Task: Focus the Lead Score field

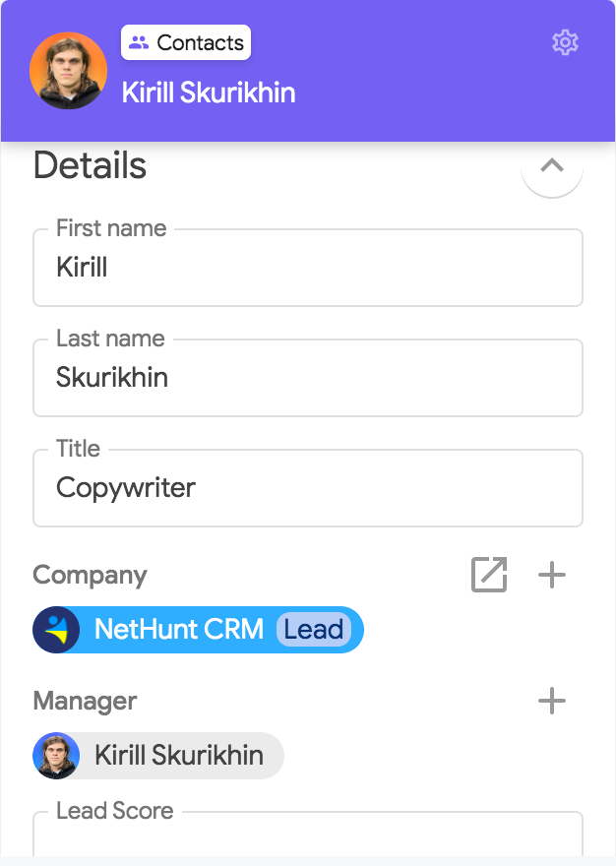Action: (308, 834)
